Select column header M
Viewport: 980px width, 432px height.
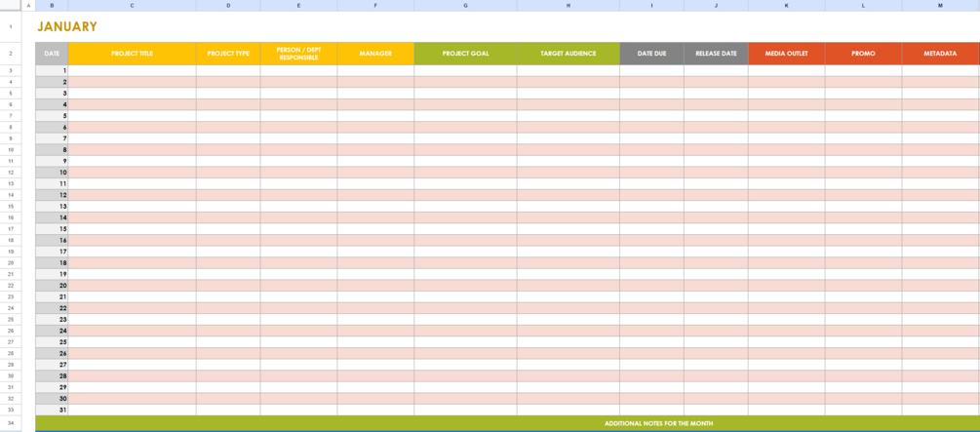click(941, 6)
